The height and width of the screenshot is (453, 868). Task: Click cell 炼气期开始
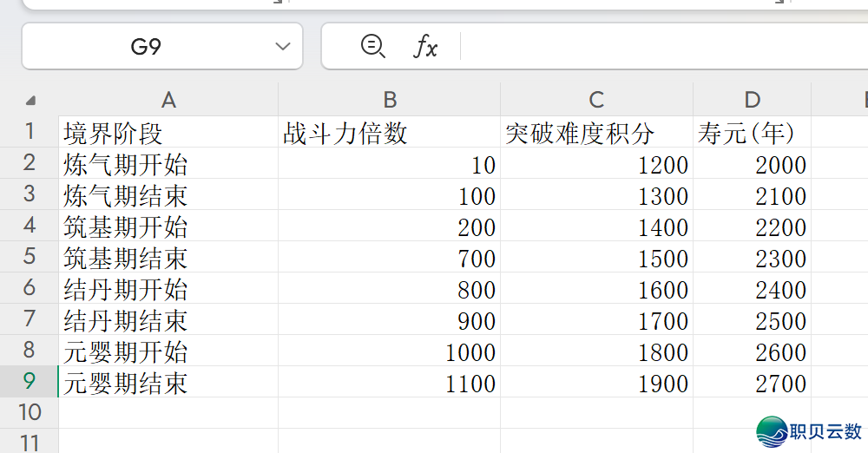(x=168, y=163)
